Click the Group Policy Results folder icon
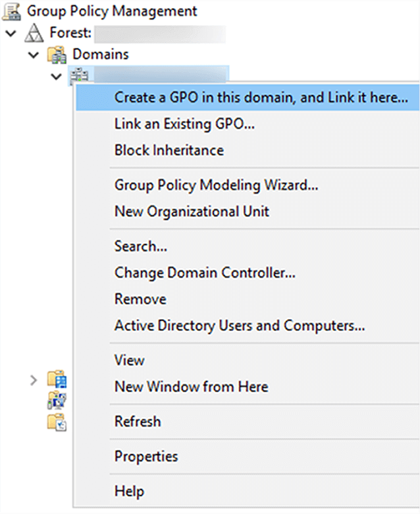 [57, 422]
